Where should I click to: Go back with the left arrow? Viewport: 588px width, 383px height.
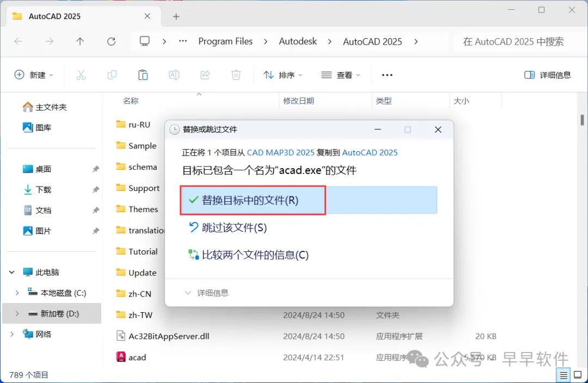pos(19,41)
